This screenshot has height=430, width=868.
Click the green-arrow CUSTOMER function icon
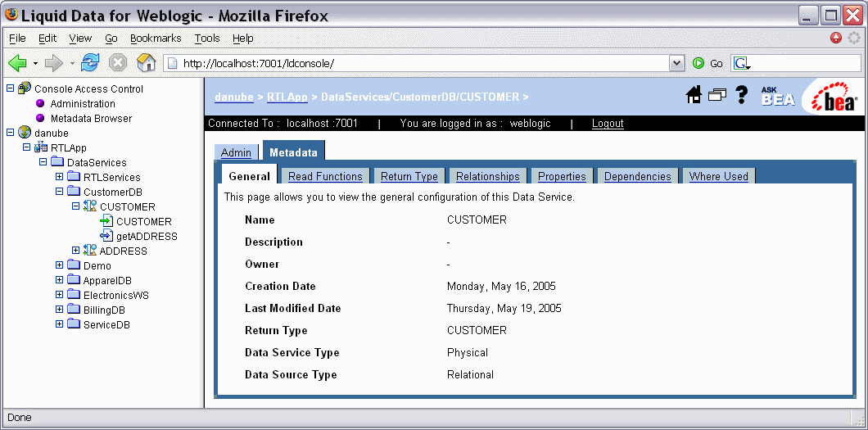point(106,221)
